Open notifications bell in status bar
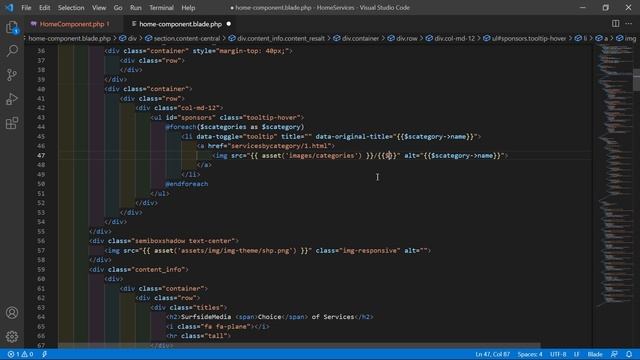The width and height of the screenshot is (640, 360). pos(629,354)
